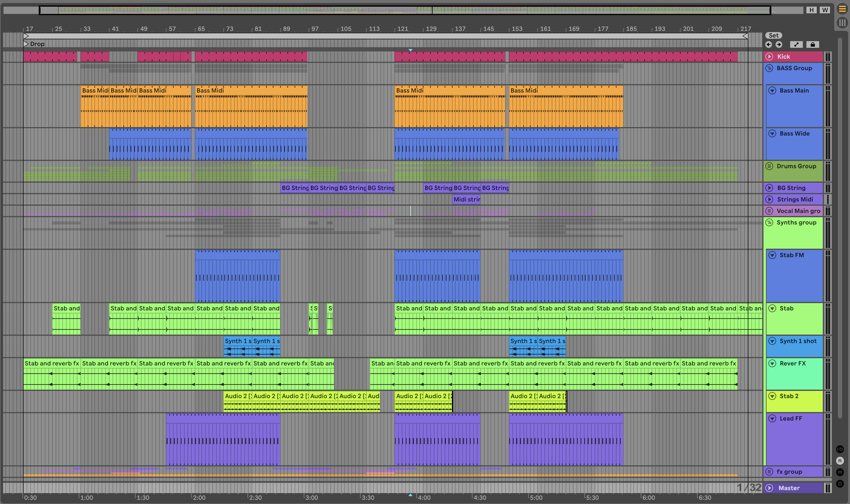Viewport: 850px width, 504px height.
Task: Switch to Arrangement view with orange selector
Action: pyautogui.click(x=842, y=9)
